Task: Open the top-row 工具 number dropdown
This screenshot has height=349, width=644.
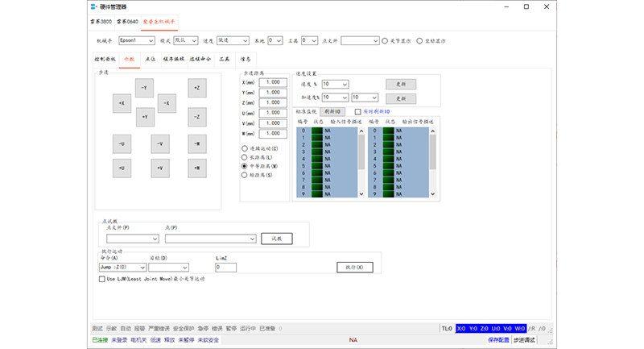Action: point(309,40)
